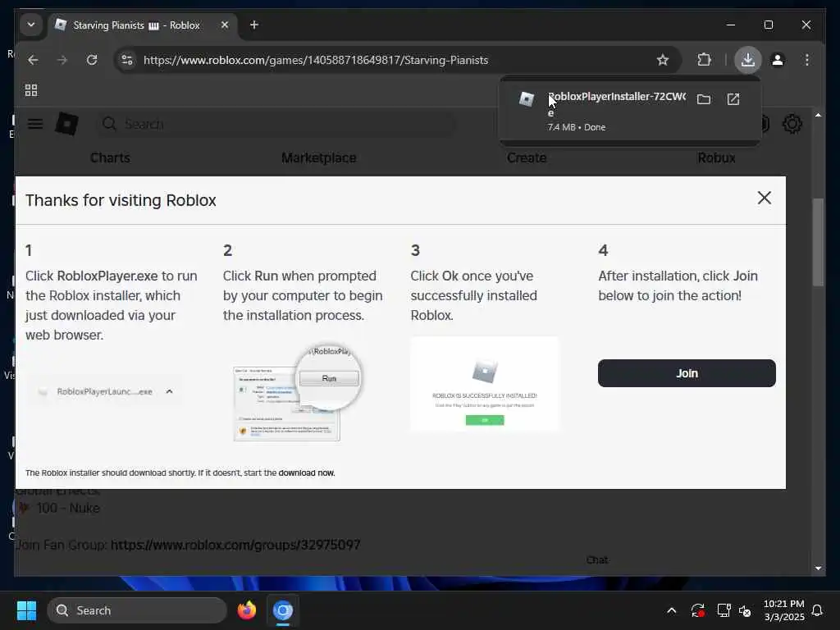Click the muted volume tray icon

pos(745,610)
